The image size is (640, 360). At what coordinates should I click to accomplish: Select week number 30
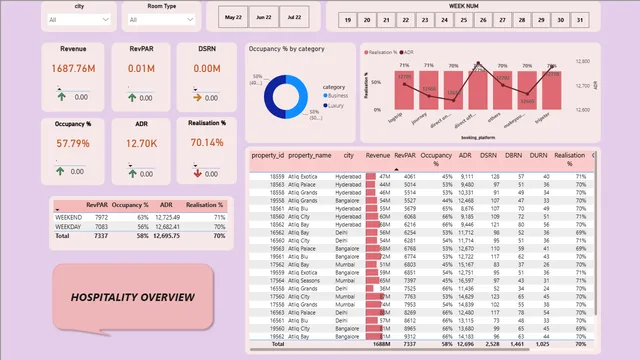(560, 20)
